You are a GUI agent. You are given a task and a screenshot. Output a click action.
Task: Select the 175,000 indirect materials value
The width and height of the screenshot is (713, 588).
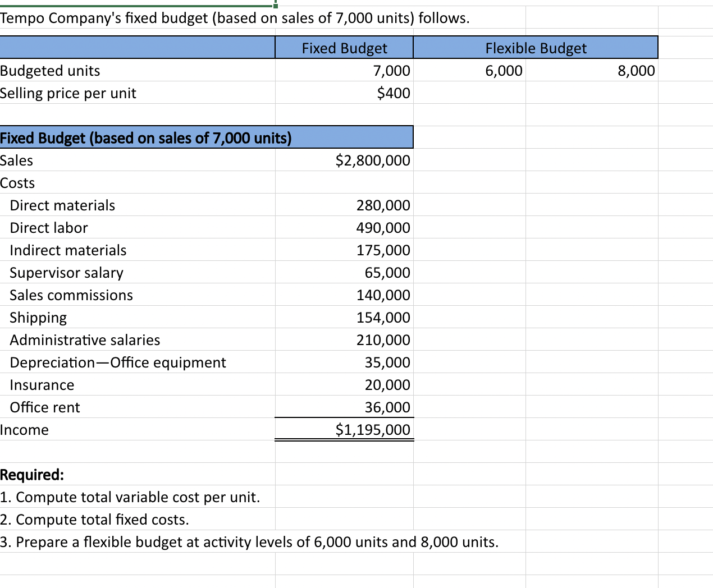(x=344, y=250)
